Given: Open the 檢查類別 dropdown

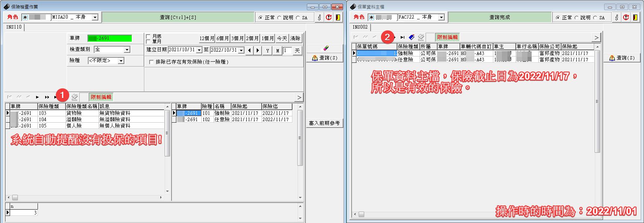Looking at the screenshot, I should tap(127, 49).
